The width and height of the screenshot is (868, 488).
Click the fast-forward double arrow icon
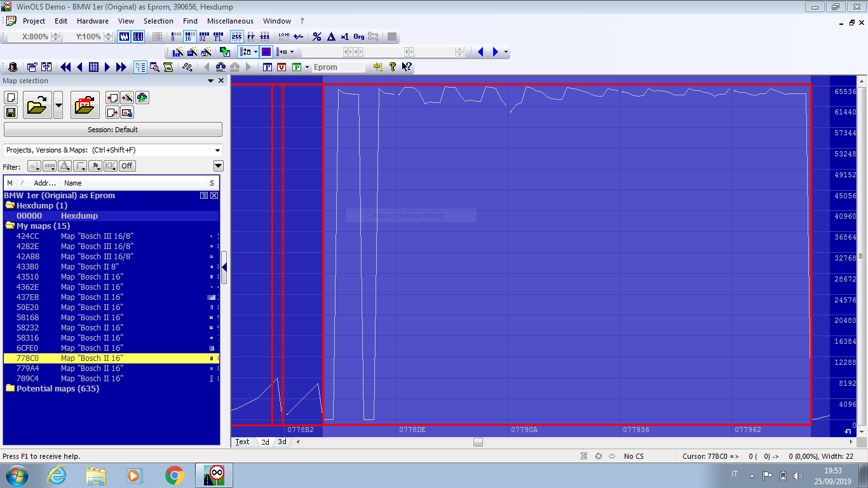click(x=121, y=67)
